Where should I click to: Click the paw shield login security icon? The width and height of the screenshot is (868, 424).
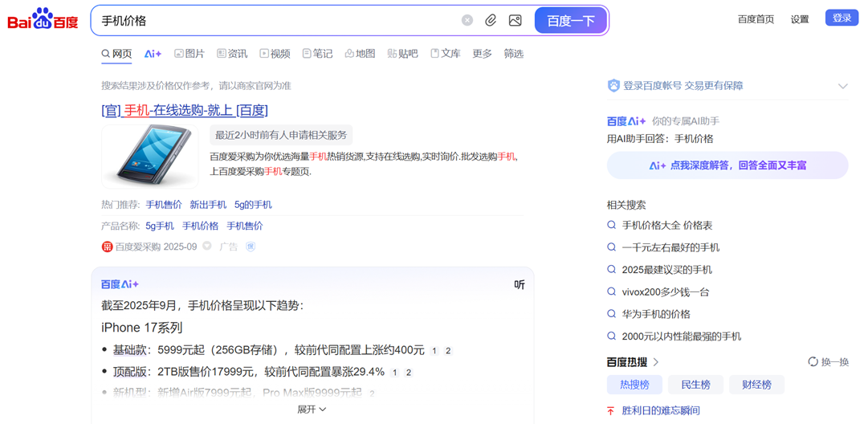[x=613, y=86]
